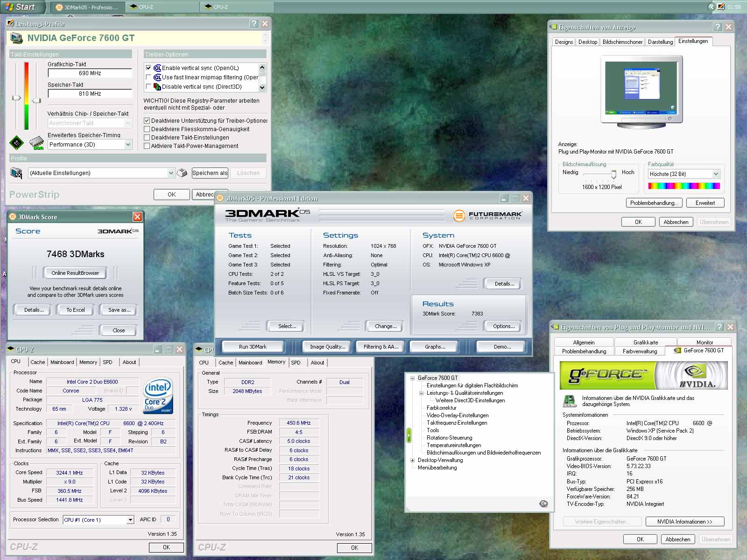
Task: Click the Bildschirmauflösung slider handle
Action: 613,174
